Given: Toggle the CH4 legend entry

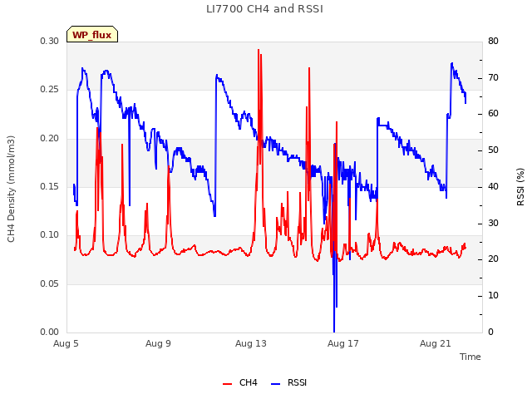Looking at the screenshot, I should pyautogui.click(x=240, y=382).
